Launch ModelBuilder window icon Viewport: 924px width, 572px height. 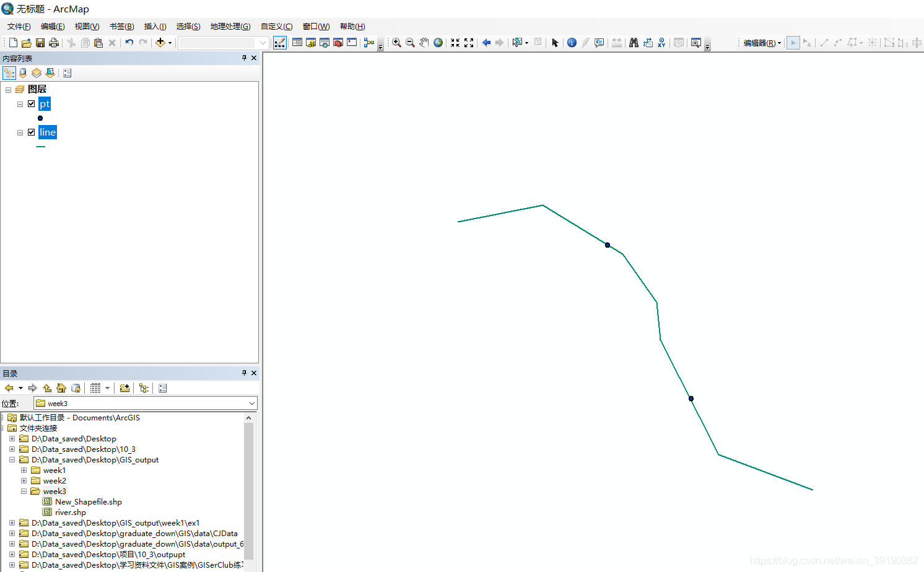pyautogui.click(x=369, y=43)
